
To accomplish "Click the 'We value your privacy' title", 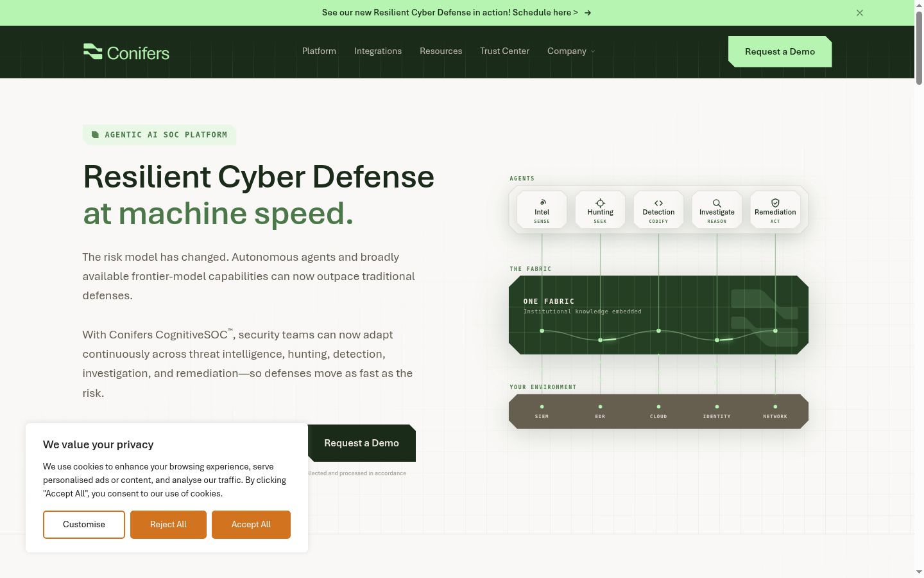I will pyautogui.click(x=98, y=444).
